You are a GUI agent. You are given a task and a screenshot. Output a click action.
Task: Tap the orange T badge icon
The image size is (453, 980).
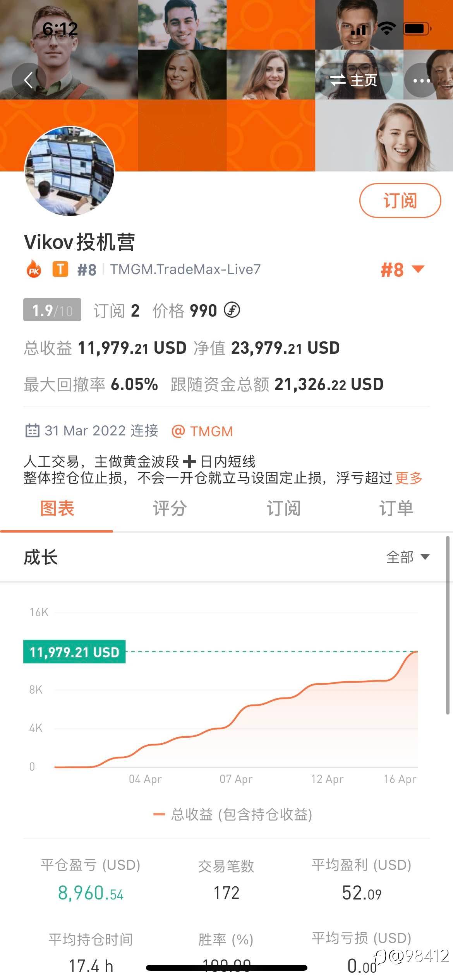(60, 269)
